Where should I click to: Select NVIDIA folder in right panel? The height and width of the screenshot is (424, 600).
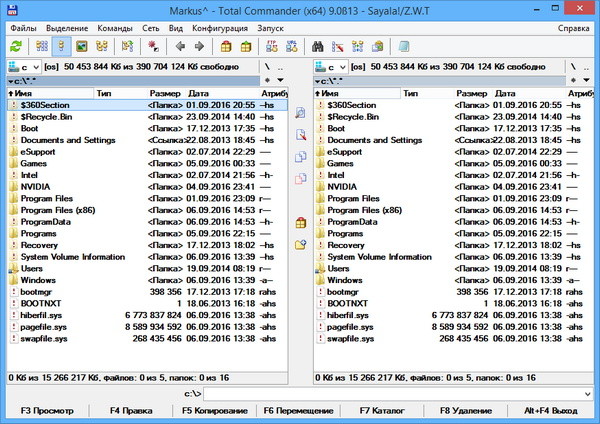(x=454, y=187)
